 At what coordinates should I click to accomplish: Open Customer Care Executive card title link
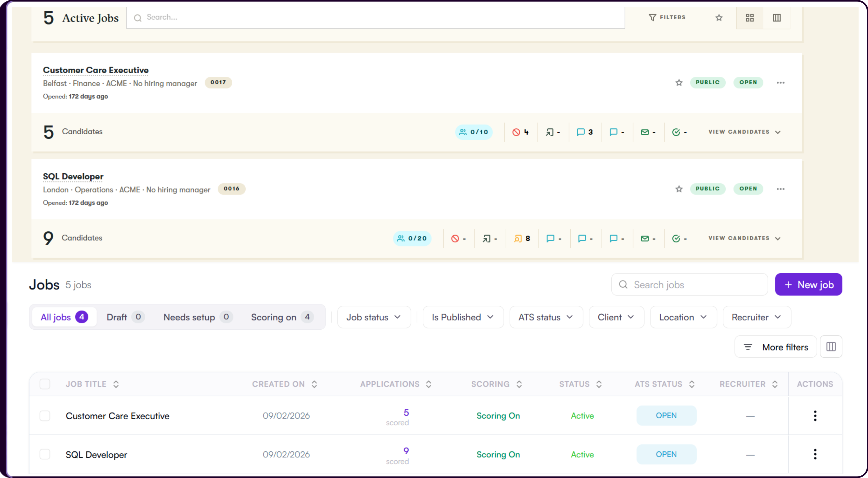coord(96,70)
